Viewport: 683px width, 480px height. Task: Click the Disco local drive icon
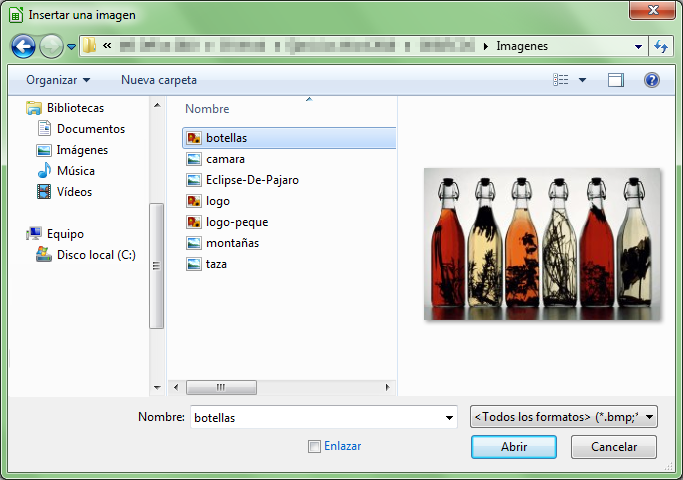tap(44, 254)
